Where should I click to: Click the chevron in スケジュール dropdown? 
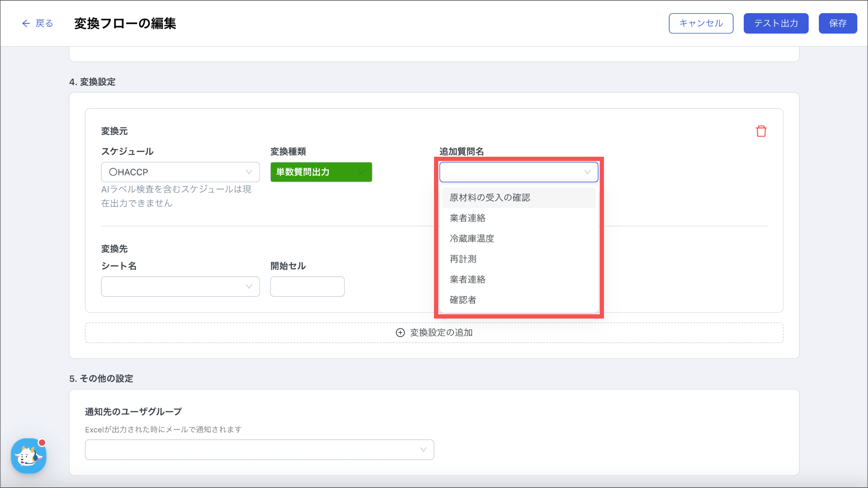(x=249, y=172)
